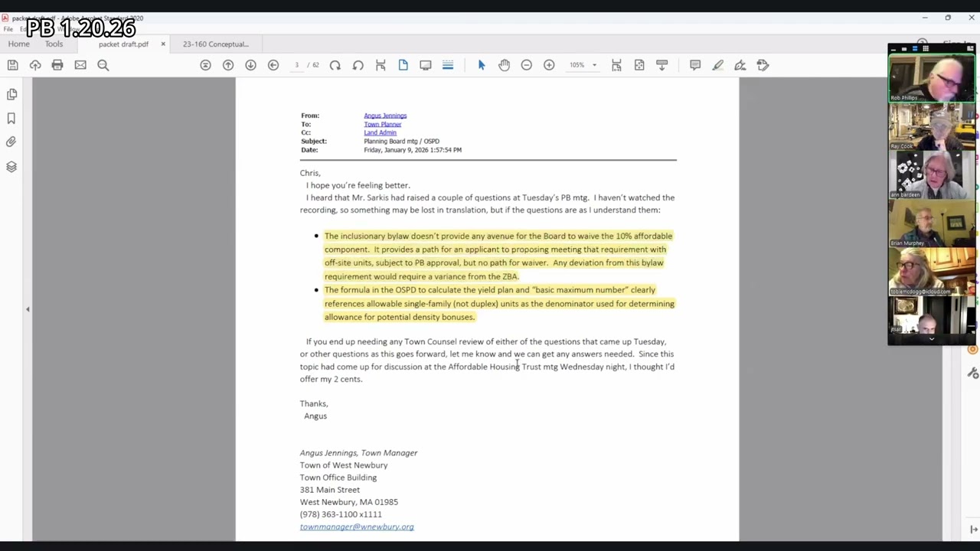
Task: Open the Tools tab
Action: [x=54, y=44]
